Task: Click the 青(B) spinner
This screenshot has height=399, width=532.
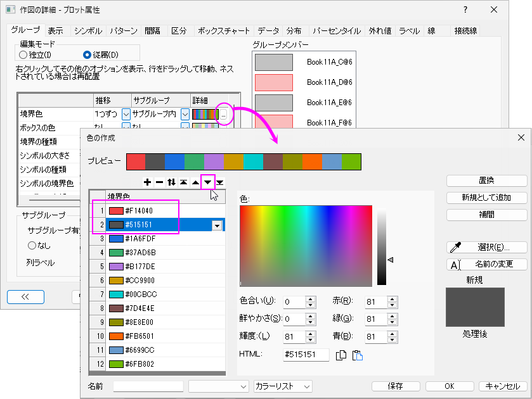Action: [393, 337]
